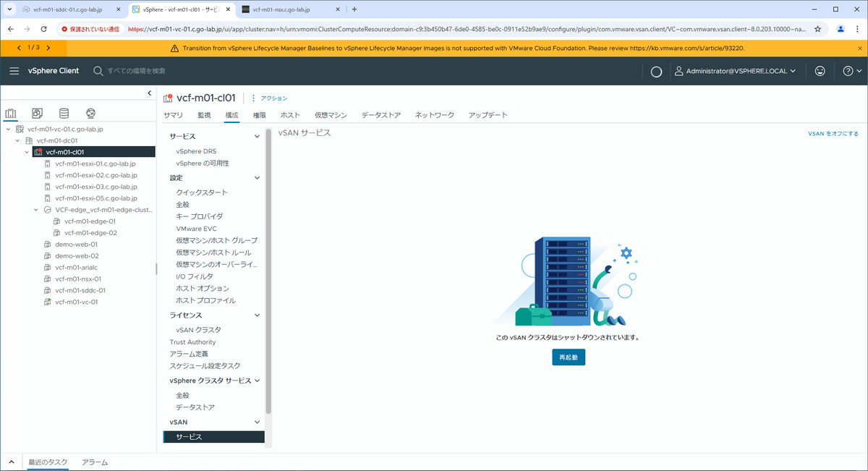Select host vcf-m01-esxi-02.c.go-lab.jp
This screenshot has height=471, width=868.
(x=95, y=175)
